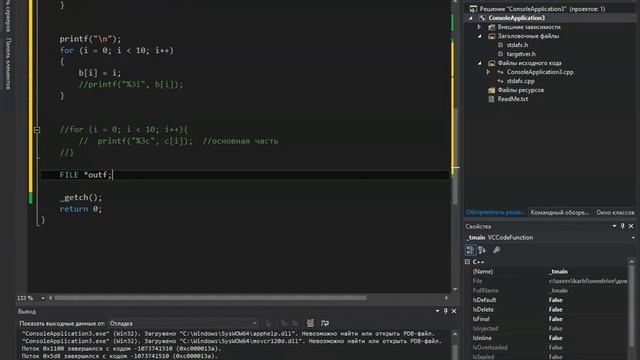Click the _getch(); line in the editor
The image size is (640, 360).
coord(81,198)
